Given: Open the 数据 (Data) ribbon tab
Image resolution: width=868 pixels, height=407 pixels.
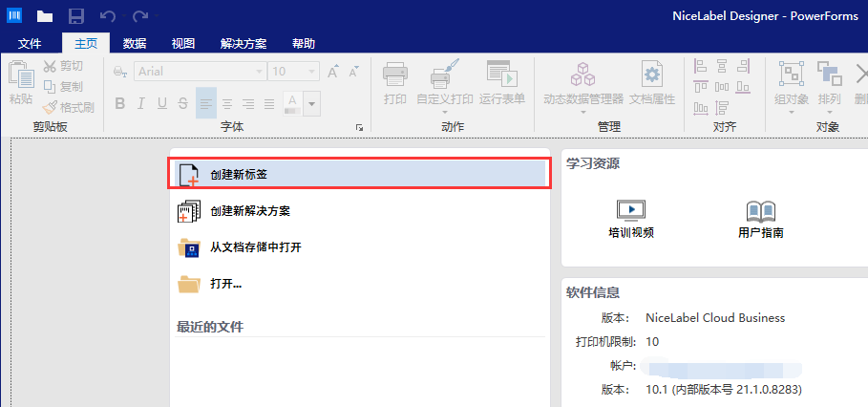Looking at the screenshot, I should (135, 43).
